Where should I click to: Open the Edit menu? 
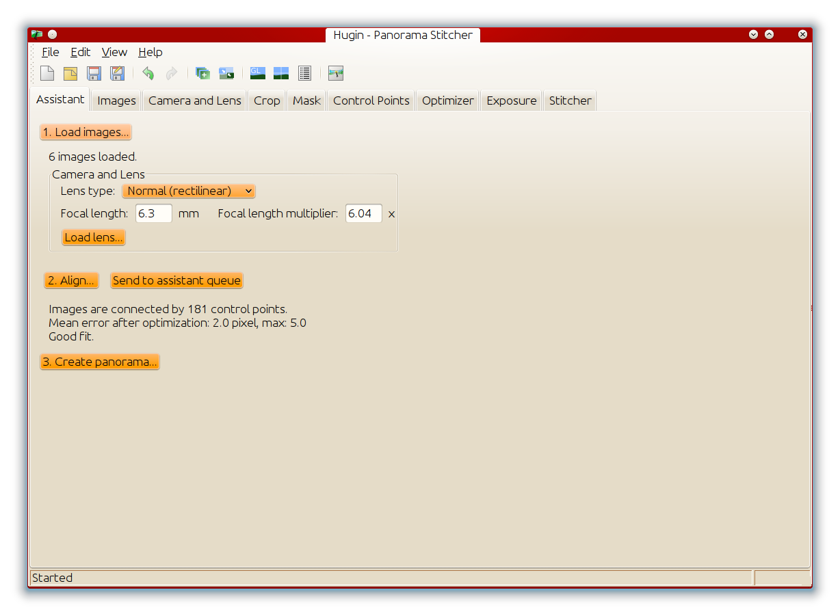coord(81,52)
